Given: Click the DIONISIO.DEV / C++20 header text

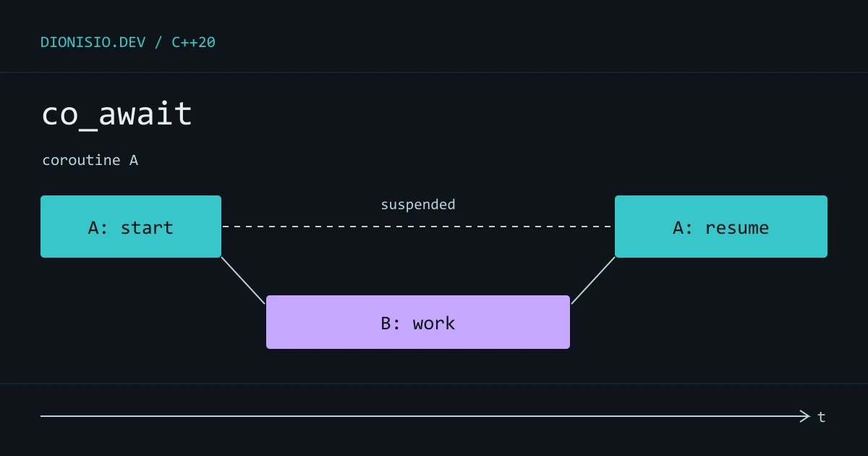Looking at the screenshot, I should pyautogui.click(x=128, y=42).
